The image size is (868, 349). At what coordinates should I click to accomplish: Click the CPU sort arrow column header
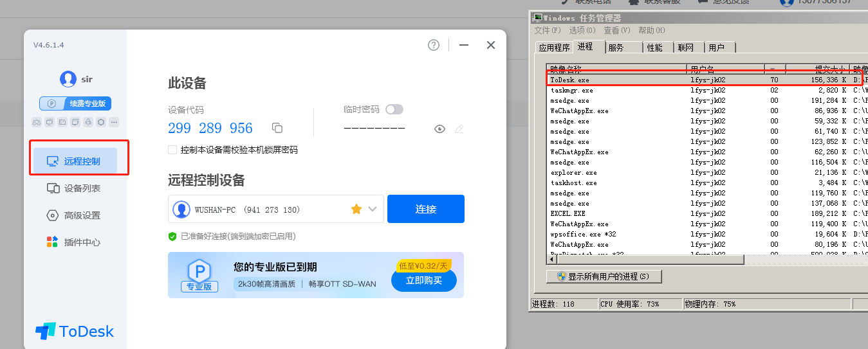(x=775, y=68)
